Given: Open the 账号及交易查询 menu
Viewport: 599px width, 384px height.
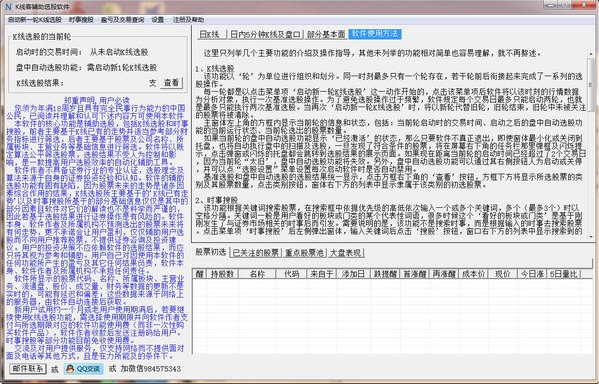Looking at the screenshot, I should (x=122, y=20).
